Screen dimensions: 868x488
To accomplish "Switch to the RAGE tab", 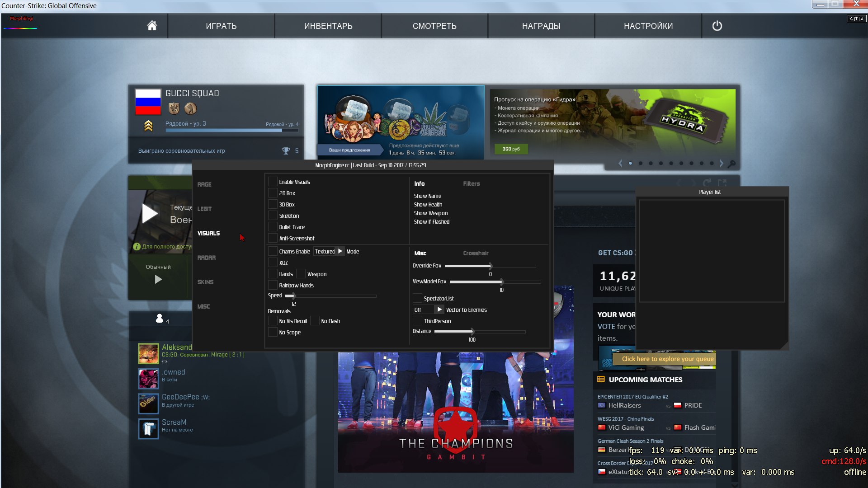I will tap(204, 184).
